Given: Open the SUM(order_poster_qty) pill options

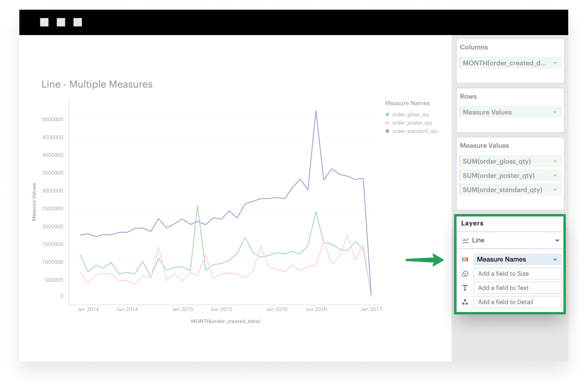Looking at the screenshot, I should (x=555, y=175).
